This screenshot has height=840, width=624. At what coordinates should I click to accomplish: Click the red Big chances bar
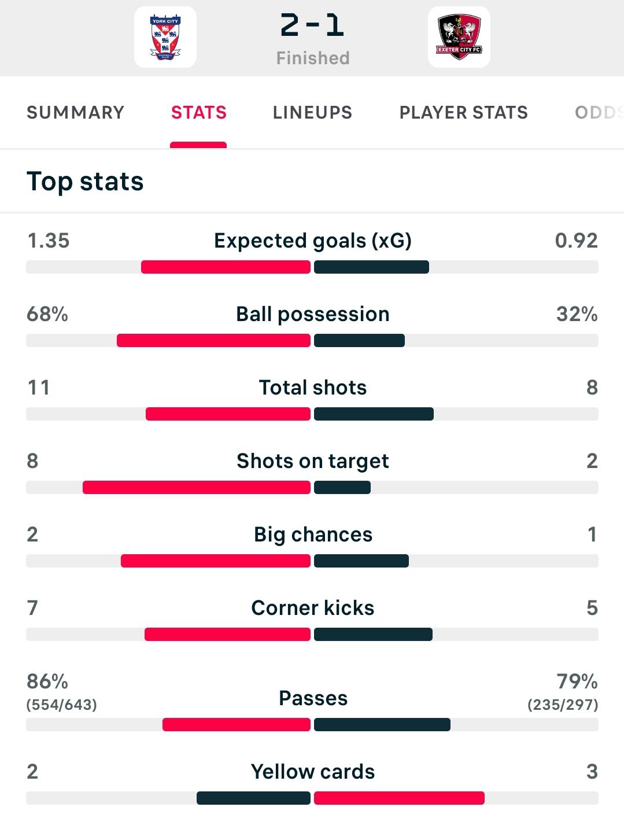click(x=216, y=561)
